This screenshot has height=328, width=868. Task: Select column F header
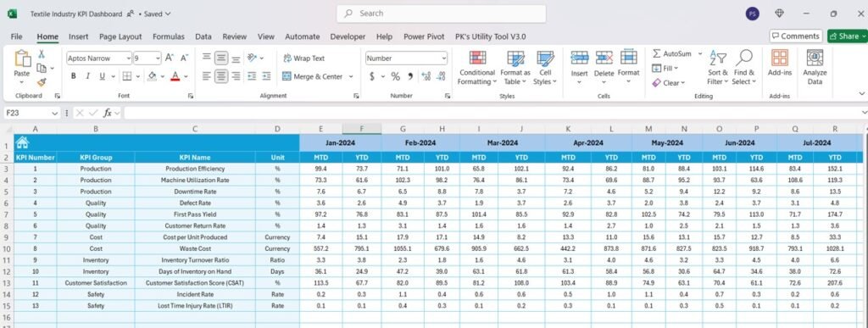point(361,129)
